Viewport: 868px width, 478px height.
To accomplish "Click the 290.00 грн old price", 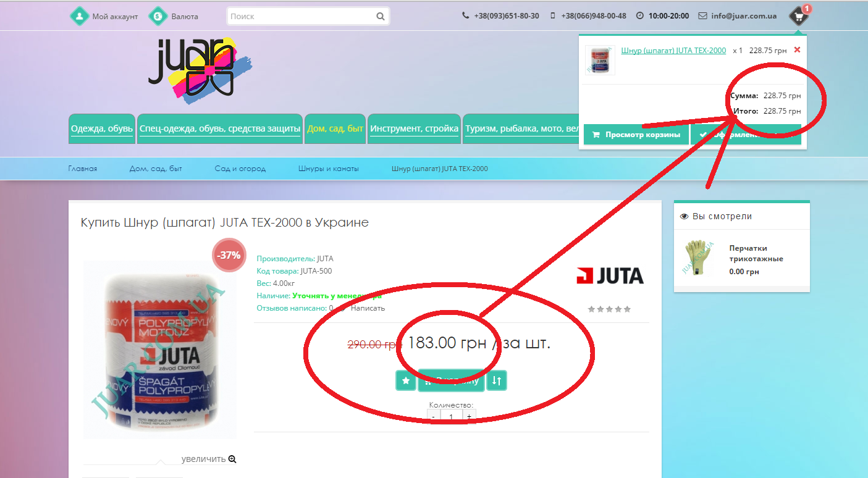I will 374,345.
